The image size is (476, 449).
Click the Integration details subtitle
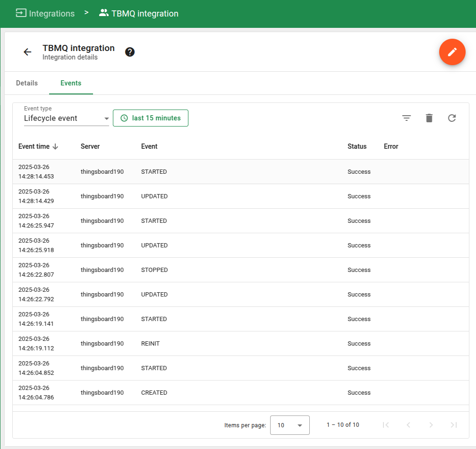pyautogui.click(x=70, y=58)
